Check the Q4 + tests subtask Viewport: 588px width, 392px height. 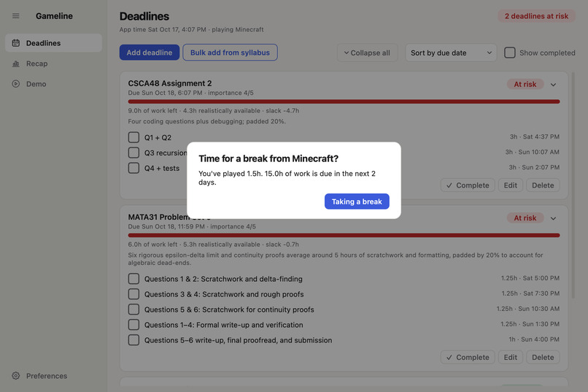click(134, 168)
